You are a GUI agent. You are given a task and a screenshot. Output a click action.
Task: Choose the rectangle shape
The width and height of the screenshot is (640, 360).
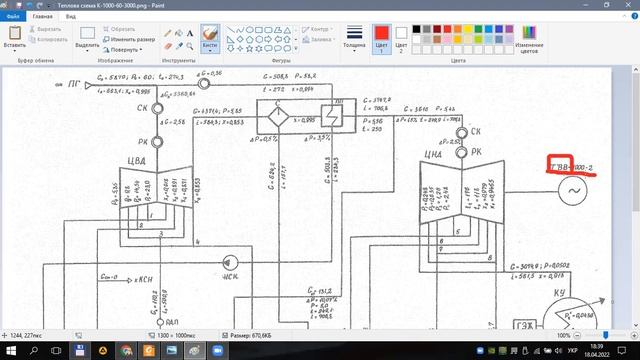click(259, 30)
